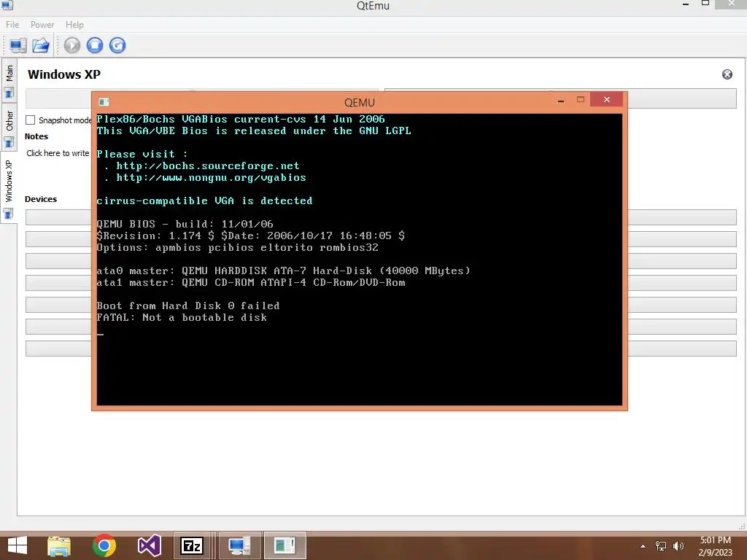Screen dimensions: 747x560
Task: Open the taskbar clock showing 5:01 PM
Action: point(715,546)
